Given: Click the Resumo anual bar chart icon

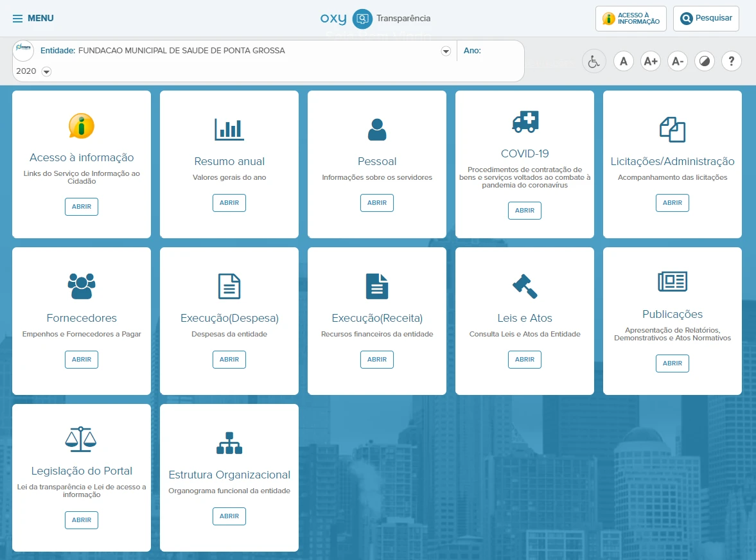Looking at the screenshot, I should point(229,128).
